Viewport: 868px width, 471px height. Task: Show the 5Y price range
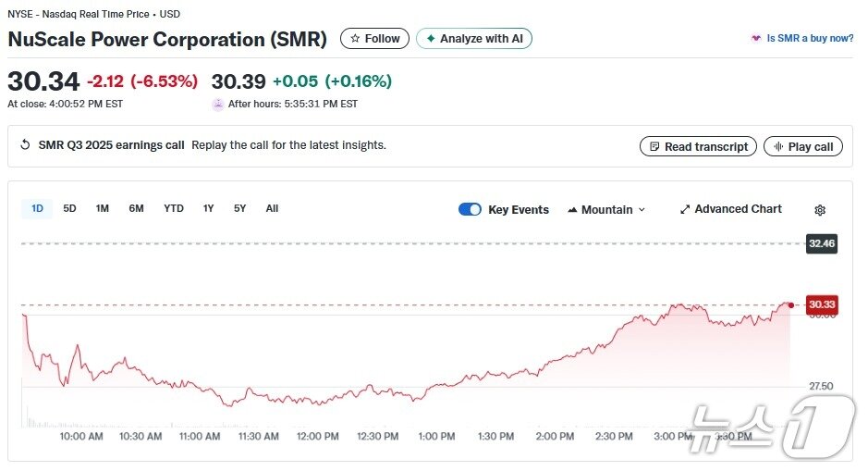click(239, 209)
